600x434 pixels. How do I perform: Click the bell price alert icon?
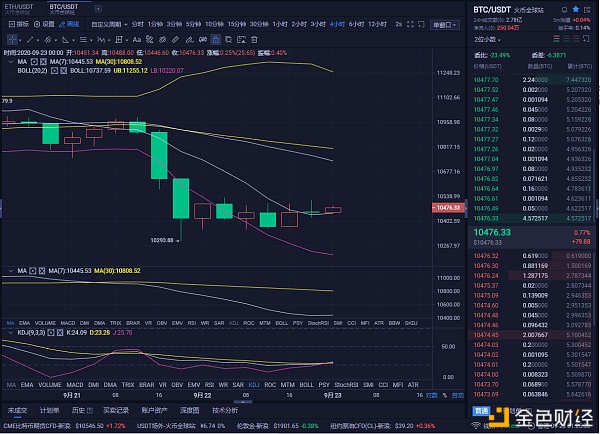[x=564, y=9]
